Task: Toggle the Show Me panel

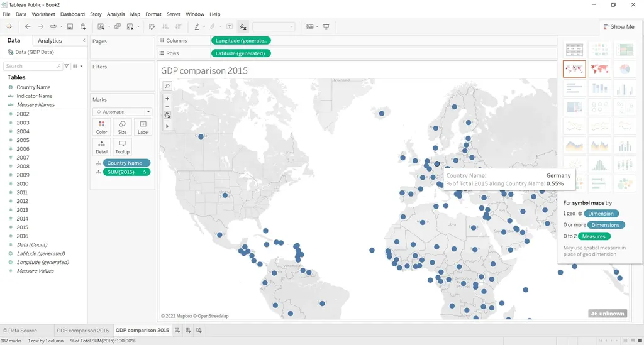Action: [618, 26]
